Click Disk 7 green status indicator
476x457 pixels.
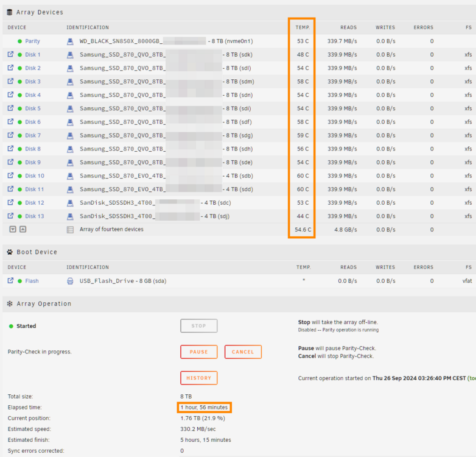(x=19, y=135)
